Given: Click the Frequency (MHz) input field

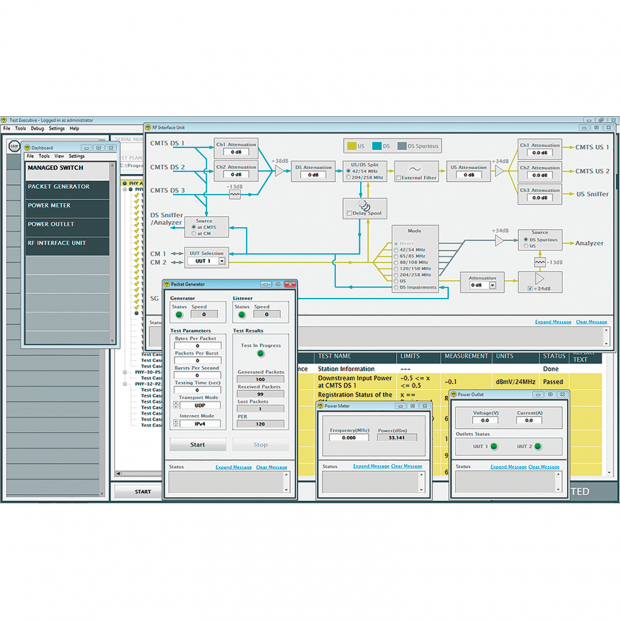Looking at the screenshot, I should [x=349, y=437].
